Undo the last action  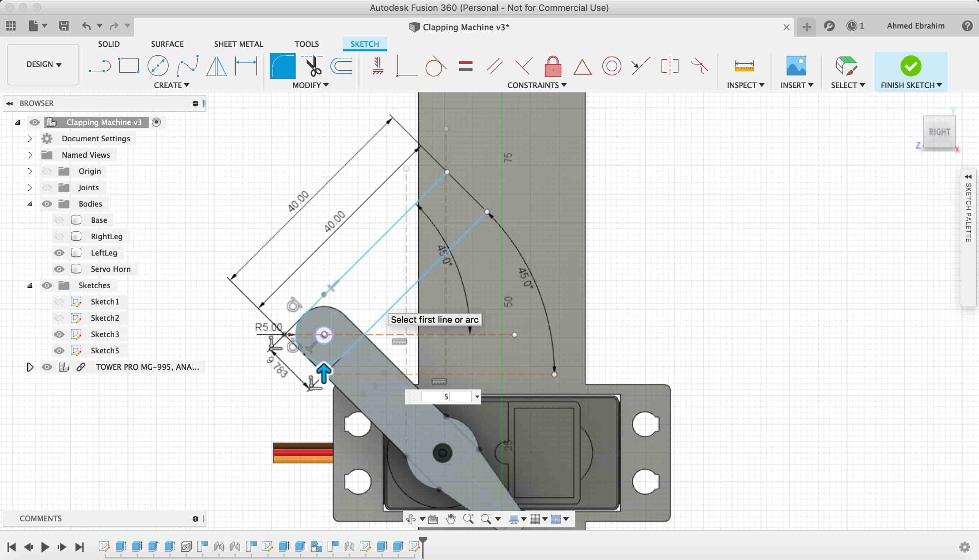(86, 26)
